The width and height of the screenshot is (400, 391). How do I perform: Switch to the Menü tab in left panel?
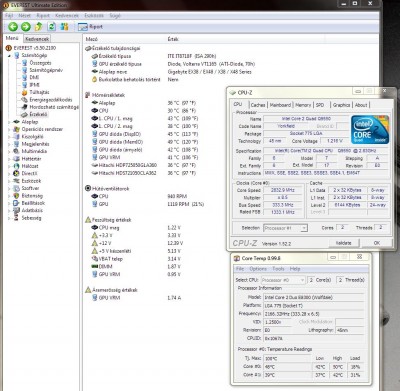click(12, 38)
